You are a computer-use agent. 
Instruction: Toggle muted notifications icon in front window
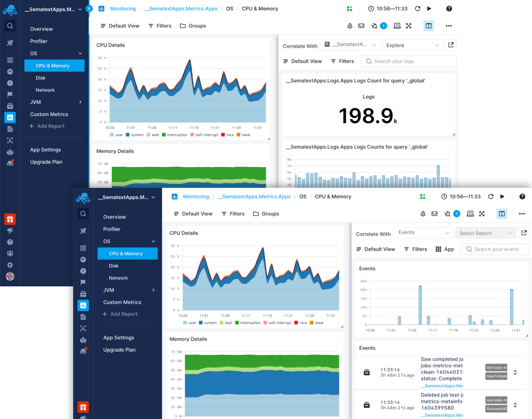(x=447, y=214)
